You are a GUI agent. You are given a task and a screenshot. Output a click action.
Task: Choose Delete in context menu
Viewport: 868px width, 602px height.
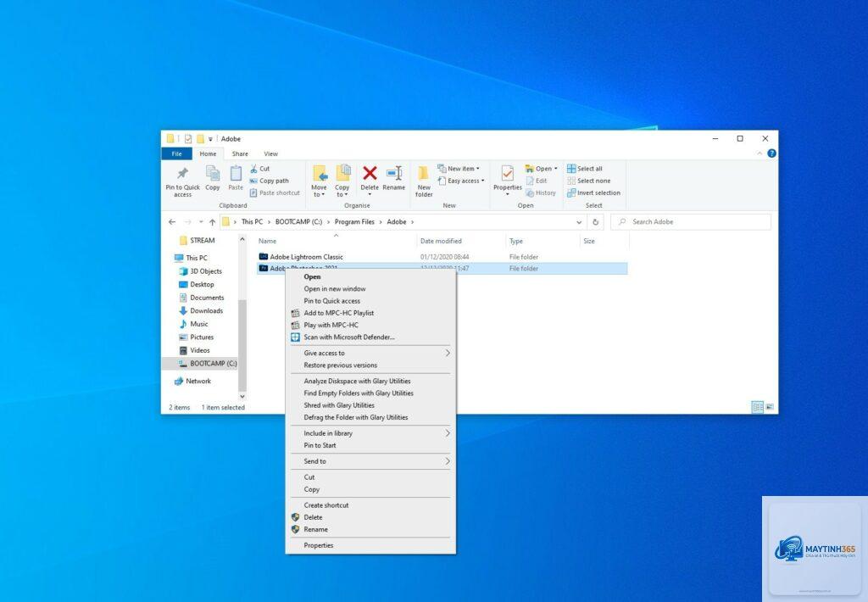pos(313,517)
